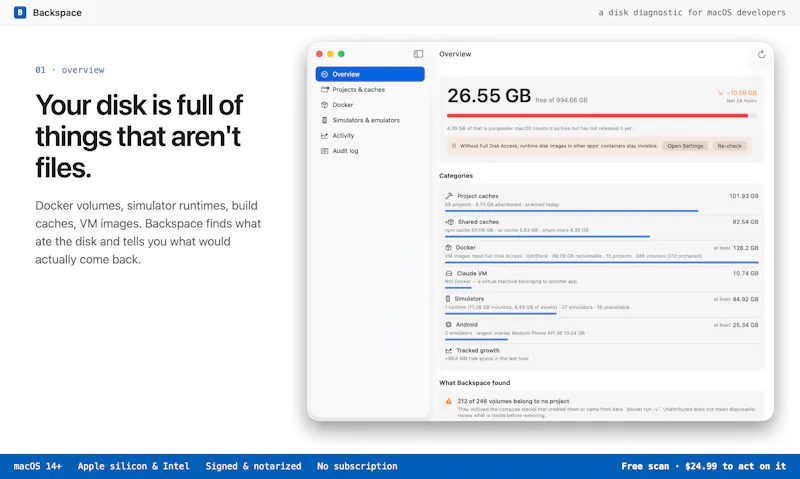Click the app window's green zoom button
This screenshot has width=800, height=479.
341,54
